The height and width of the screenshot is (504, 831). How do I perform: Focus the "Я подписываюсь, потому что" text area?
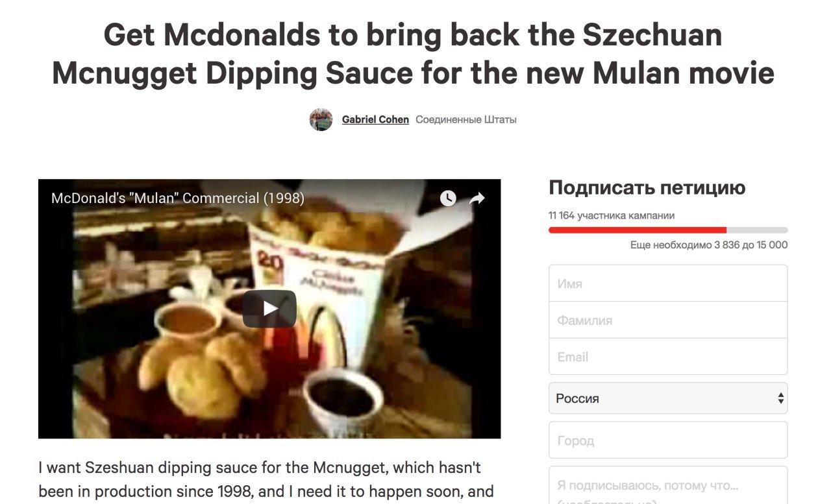pyautogui.click(x=668, y=485)
